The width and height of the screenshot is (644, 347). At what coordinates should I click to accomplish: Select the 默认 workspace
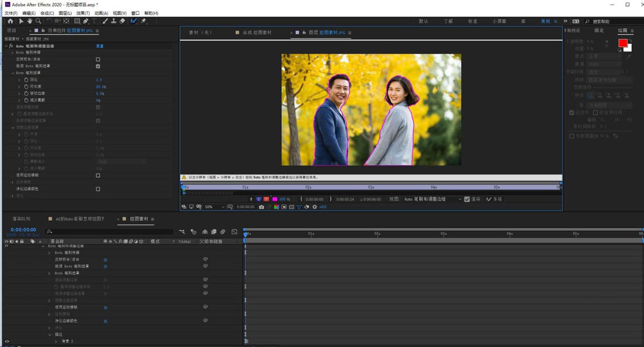coord(423,21)
